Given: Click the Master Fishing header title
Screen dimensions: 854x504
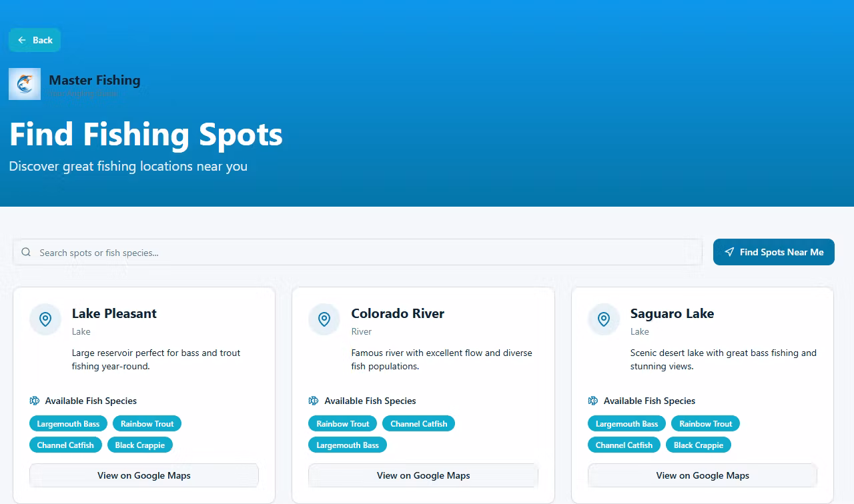Looking at the screenshot, I should pos(95,80).
